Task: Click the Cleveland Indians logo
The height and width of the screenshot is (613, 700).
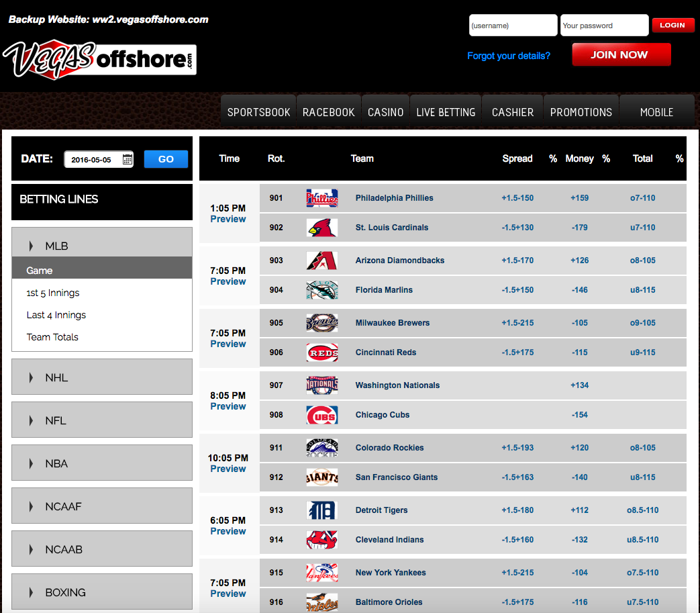Action: pyautogui.click(x=322, y=540)
